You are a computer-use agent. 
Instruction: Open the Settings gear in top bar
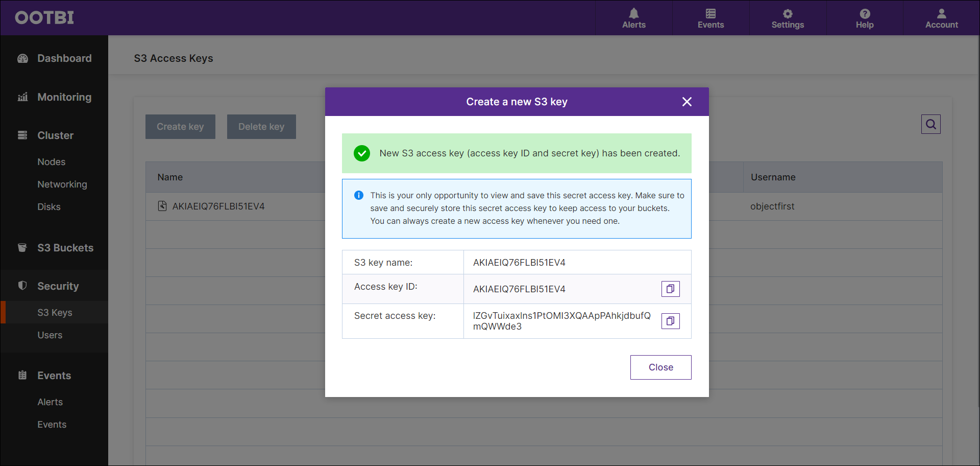788,18
